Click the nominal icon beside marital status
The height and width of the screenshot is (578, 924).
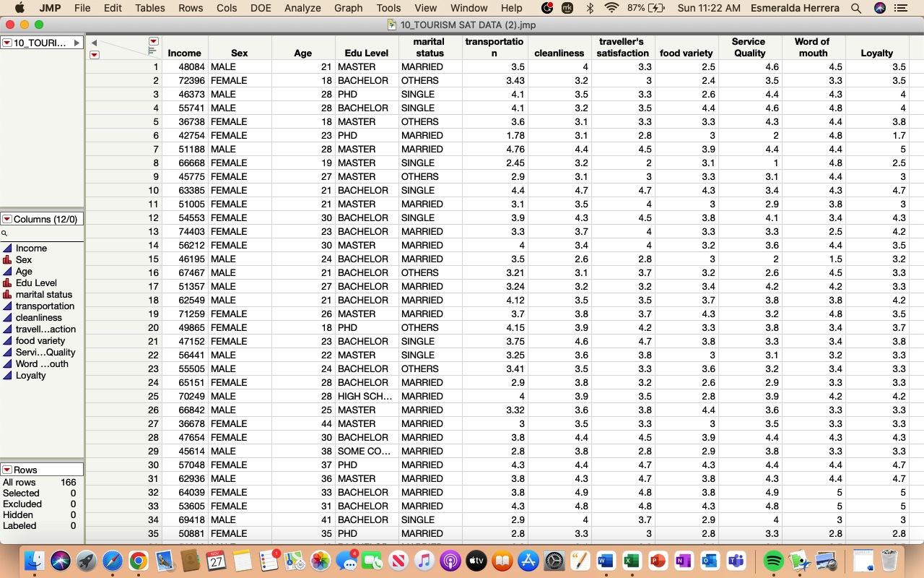(x=6, y=295)
